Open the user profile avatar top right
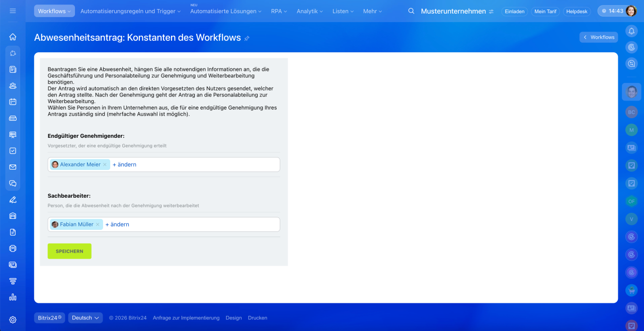 pos(631,11)
